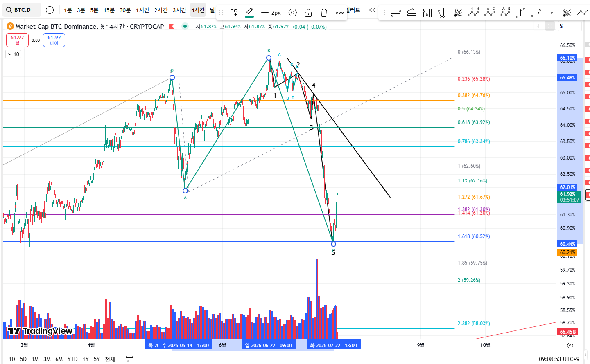Set chart range to 3M
The height and width of the screenshot is (364, 590).
click(47, 359)
